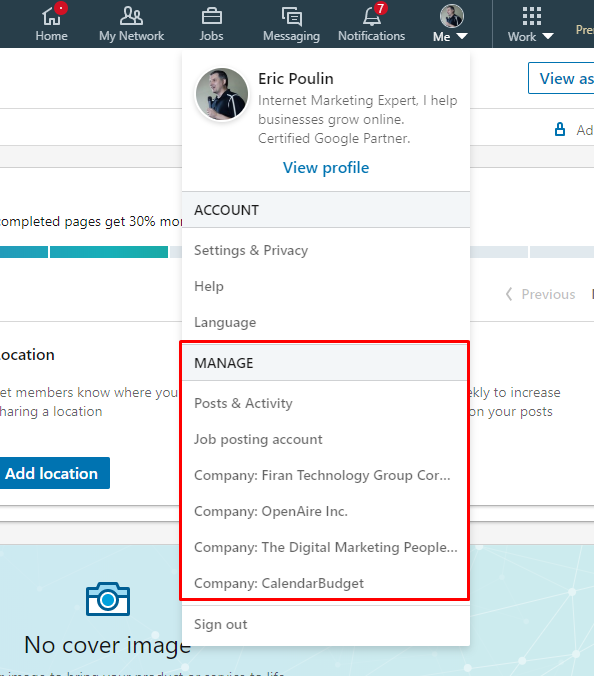Open the My Network icon
Viewport: 594px width, 676px height.
pyautogui.click(x=131, y=16)
